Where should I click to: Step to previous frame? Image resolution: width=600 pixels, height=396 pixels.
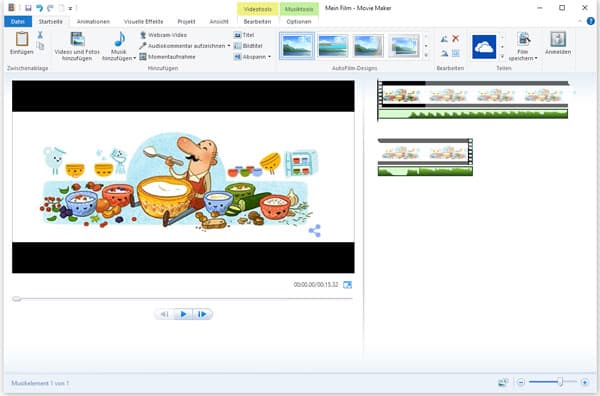click(x=165, y=314)
